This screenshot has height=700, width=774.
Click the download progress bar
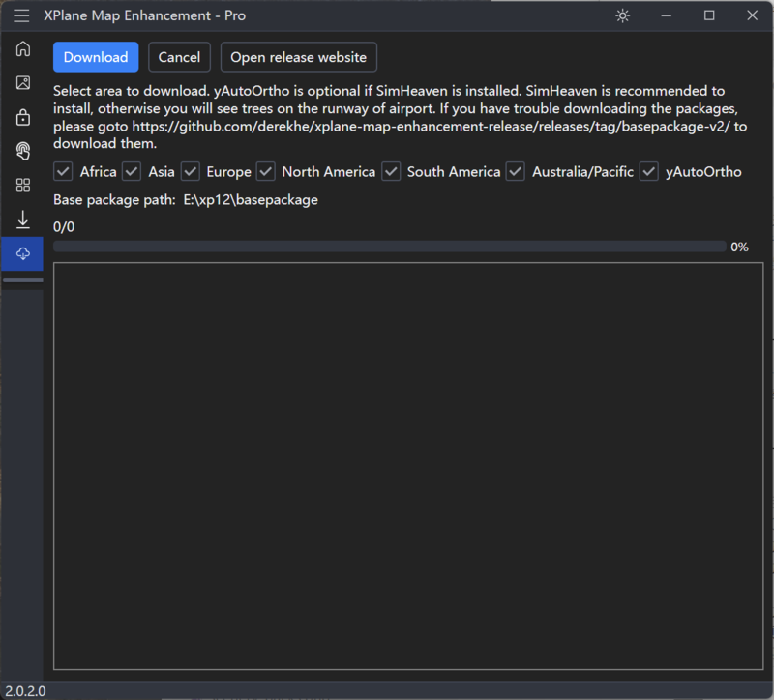tap(390, 247)
